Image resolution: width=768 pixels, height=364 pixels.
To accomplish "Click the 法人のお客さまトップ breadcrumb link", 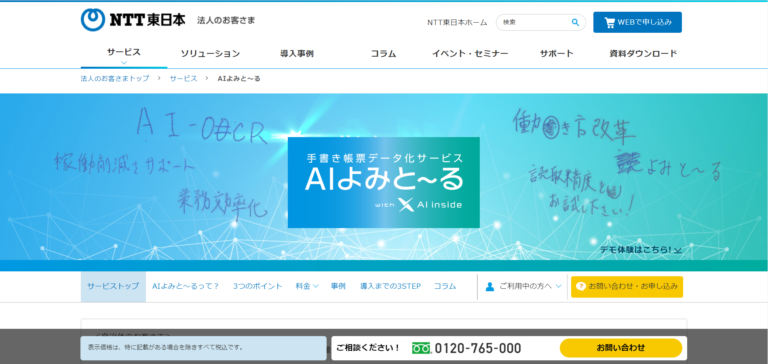I will [x=115, y=79].
